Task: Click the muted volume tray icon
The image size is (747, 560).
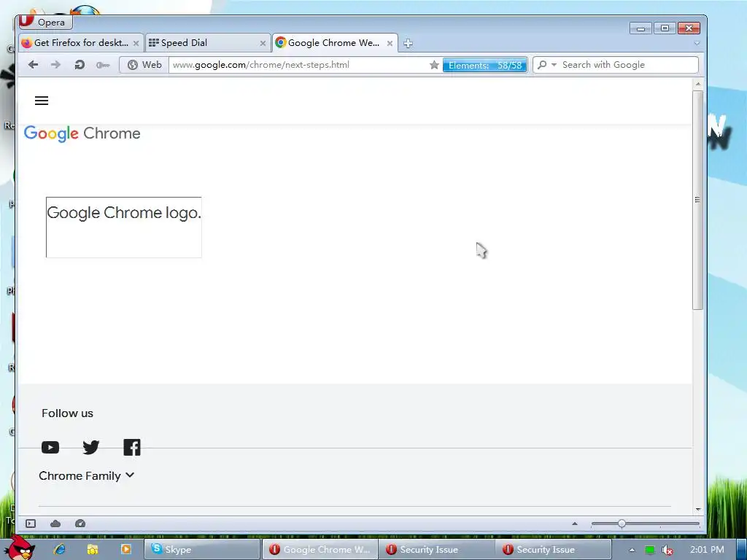Action: (x=667, y=550)
